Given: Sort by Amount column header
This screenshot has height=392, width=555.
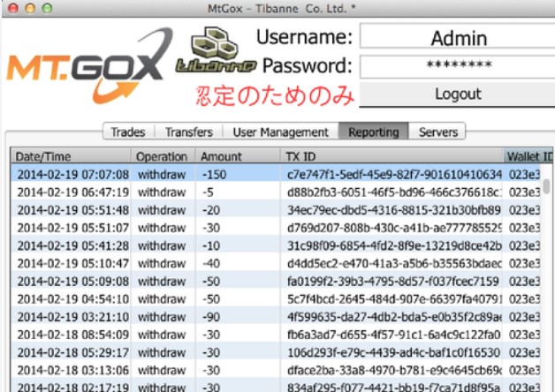Looking at the screenshot, I should coord(238,156).
